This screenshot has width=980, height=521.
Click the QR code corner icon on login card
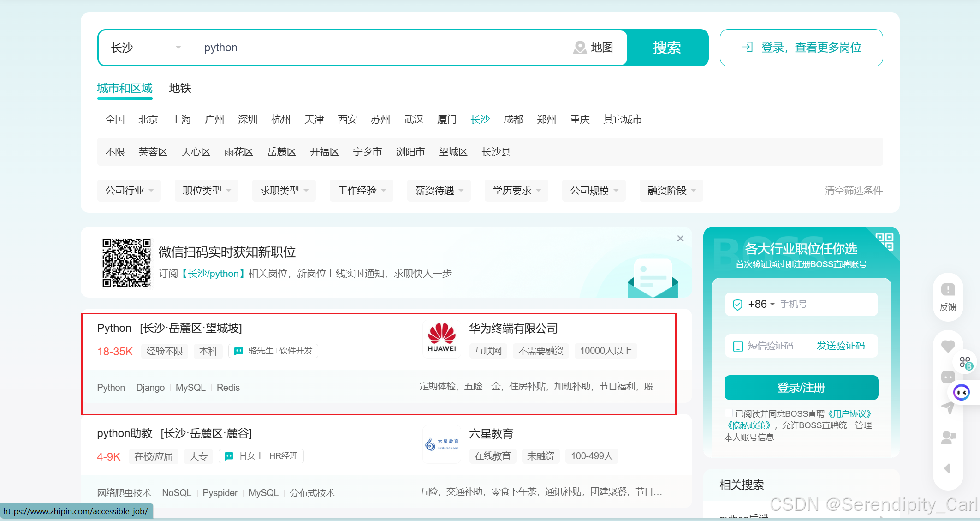pyautogui.click(x=885, y=241)
